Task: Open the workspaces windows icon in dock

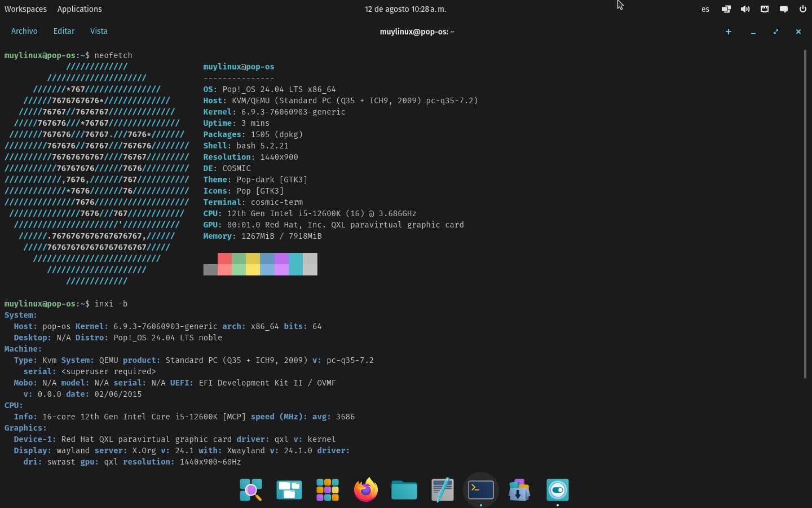Action: point(289,490)
